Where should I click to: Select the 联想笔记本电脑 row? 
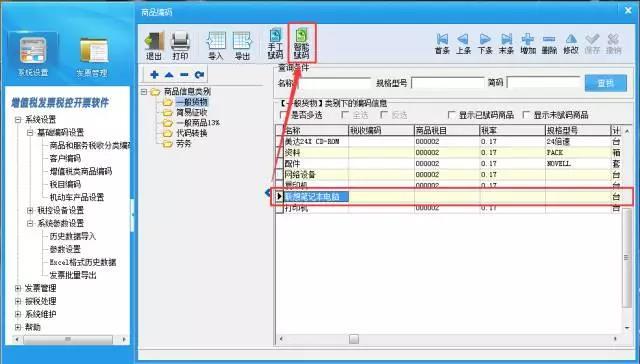tap(448, 197)
